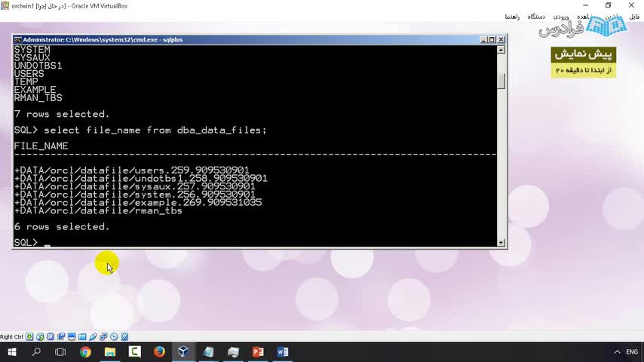Launch Google Chrome from the taskbar
The width and height of the screenshot is (644, 362).
coord(85,352)
